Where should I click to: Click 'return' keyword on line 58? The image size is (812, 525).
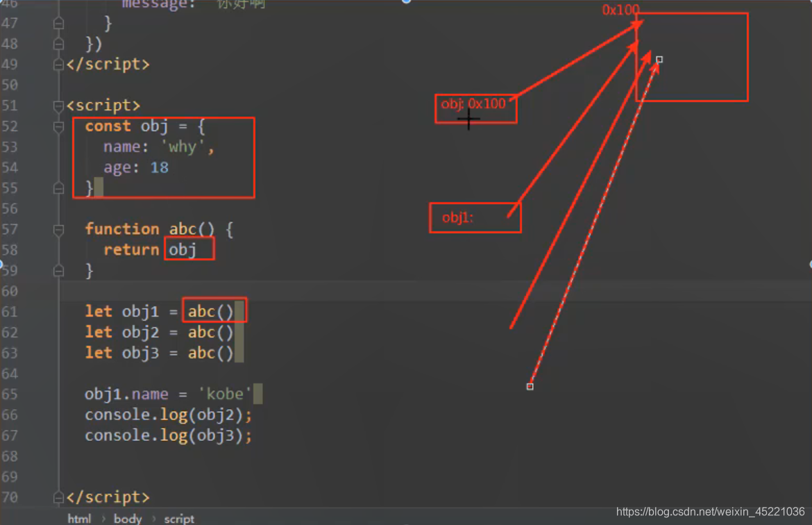131,250
